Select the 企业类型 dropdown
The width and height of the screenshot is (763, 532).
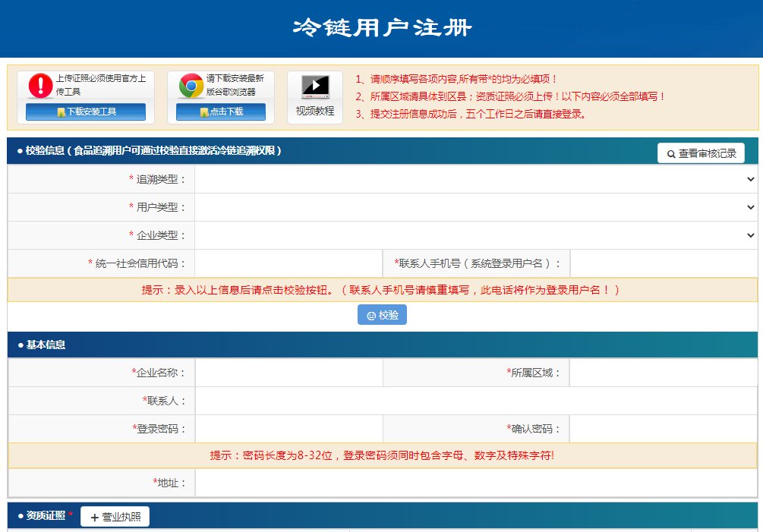476,235
